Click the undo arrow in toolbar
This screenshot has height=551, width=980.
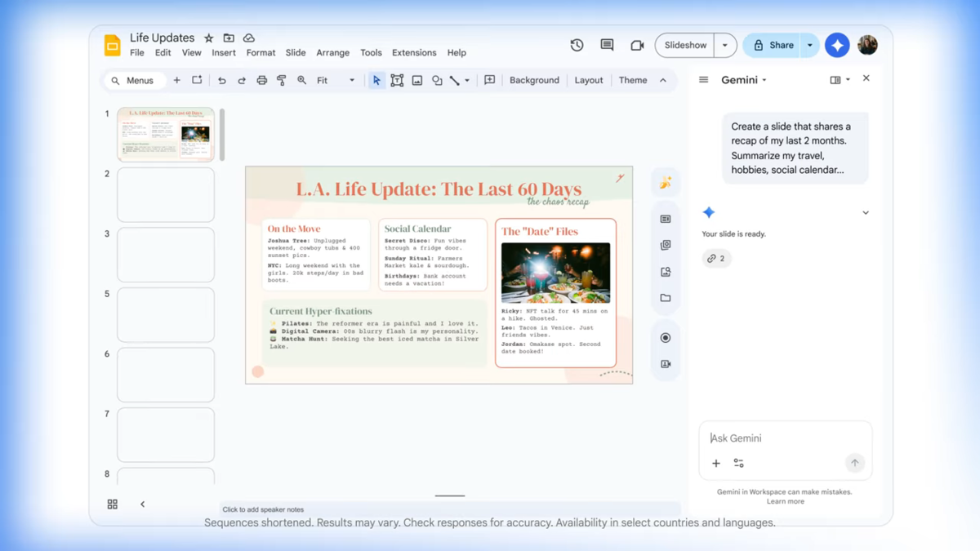(x=221, y=81)
